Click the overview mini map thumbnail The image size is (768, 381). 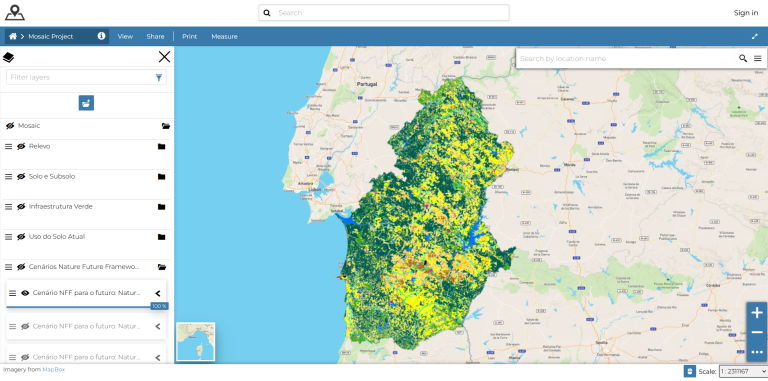pos(195,341)
